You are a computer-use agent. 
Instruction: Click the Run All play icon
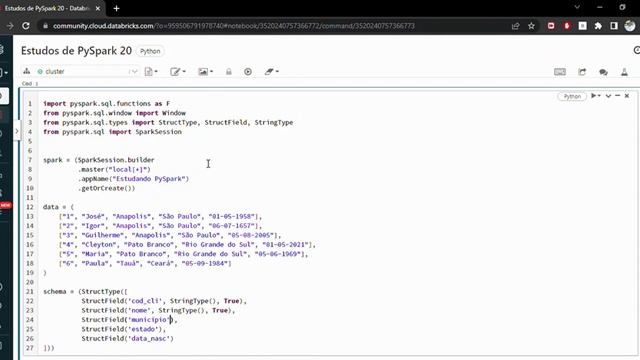point(248,71)
